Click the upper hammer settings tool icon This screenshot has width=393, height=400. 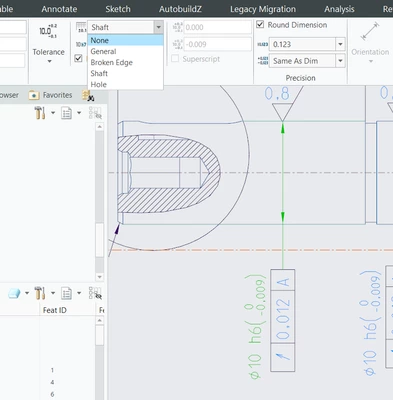coord(40,113)
